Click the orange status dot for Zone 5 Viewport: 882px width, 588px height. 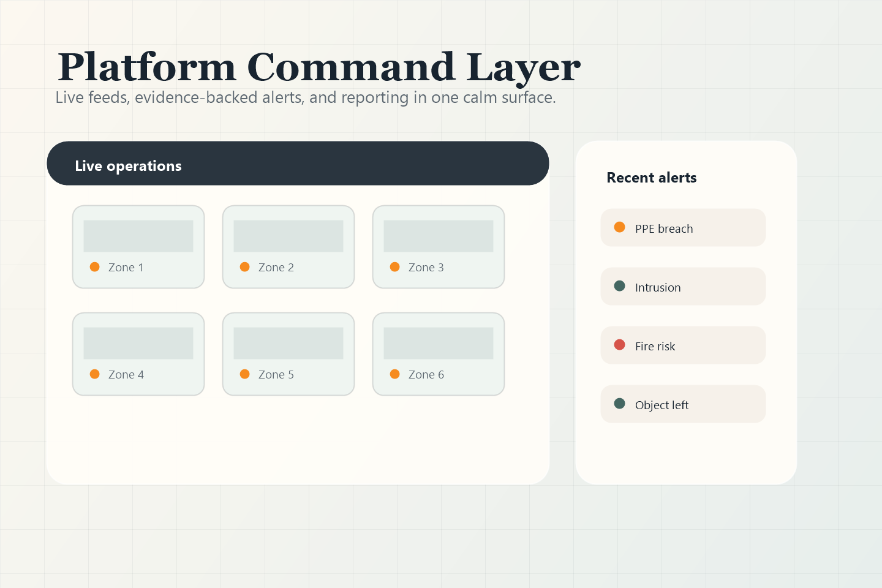click(x=245, y=374)
